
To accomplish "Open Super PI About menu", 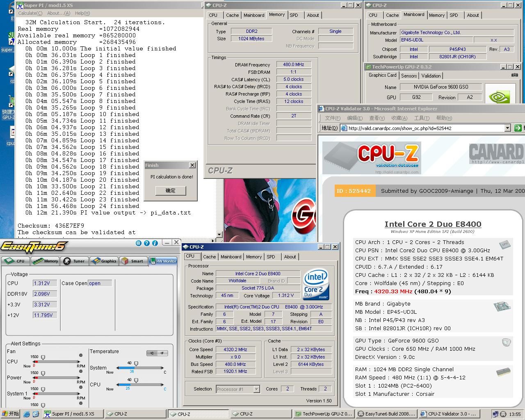I will click(59, 13).
